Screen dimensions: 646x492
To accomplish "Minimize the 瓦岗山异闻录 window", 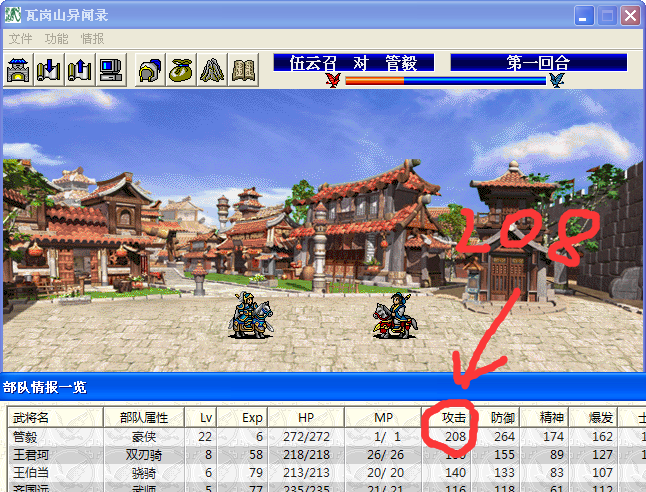I will coord(584,16).
